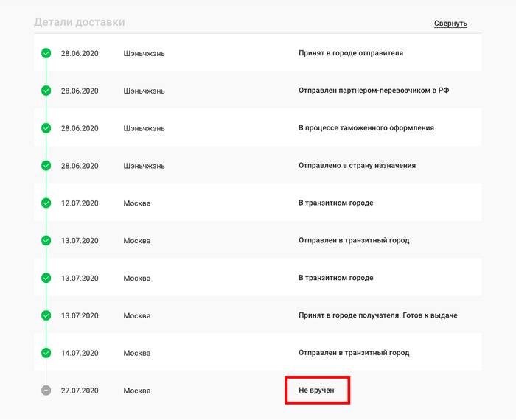Click the date 14.07.2020
Viewport: 516px width, 420px height.
pos(80,353)
